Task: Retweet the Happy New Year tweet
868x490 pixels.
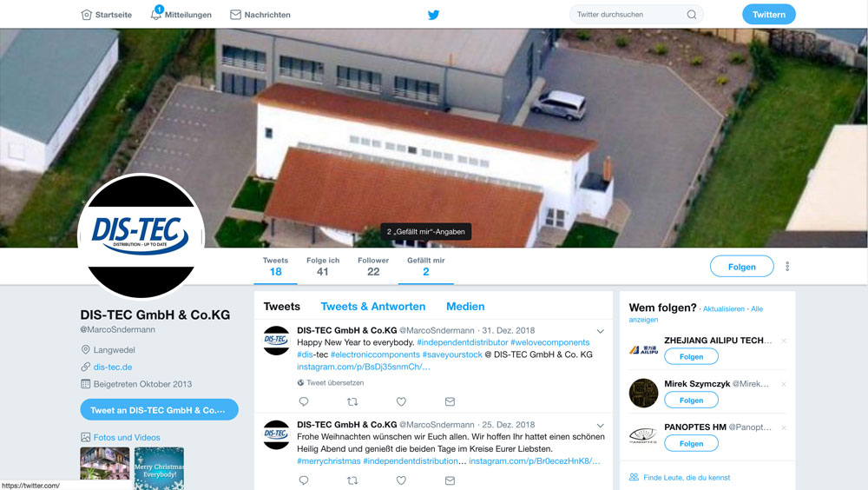Action: click(352, 401)
